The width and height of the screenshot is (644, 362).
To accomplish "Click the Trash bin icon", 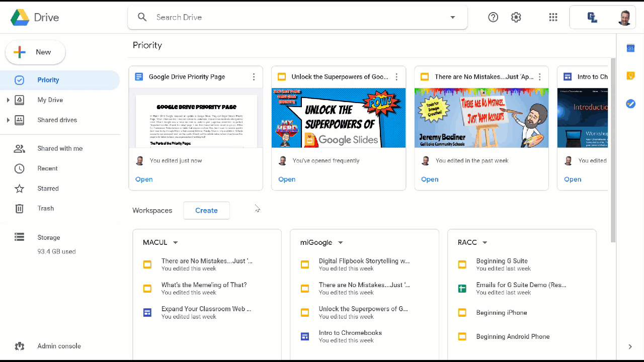I will coord(19,208).
